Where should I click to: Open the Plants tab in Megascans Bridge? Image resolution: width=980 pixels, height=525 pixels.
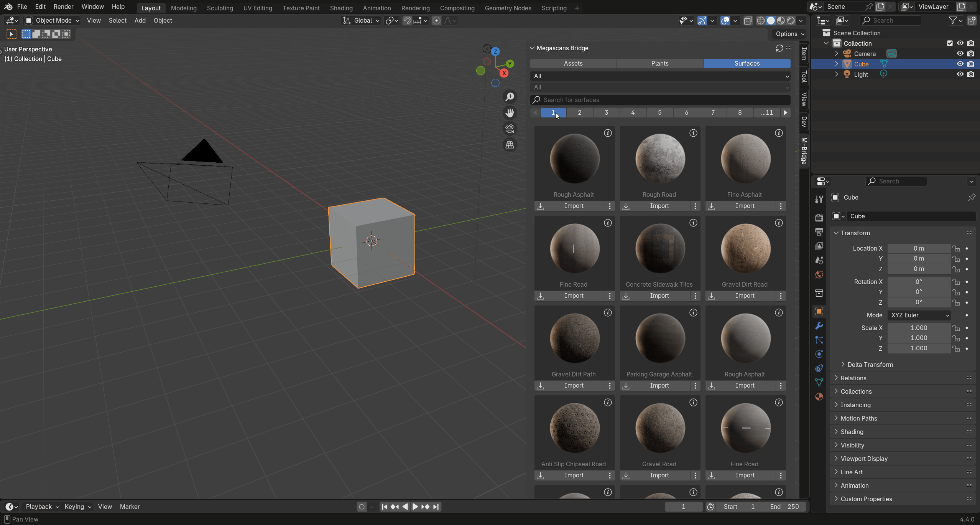(659, 63)
